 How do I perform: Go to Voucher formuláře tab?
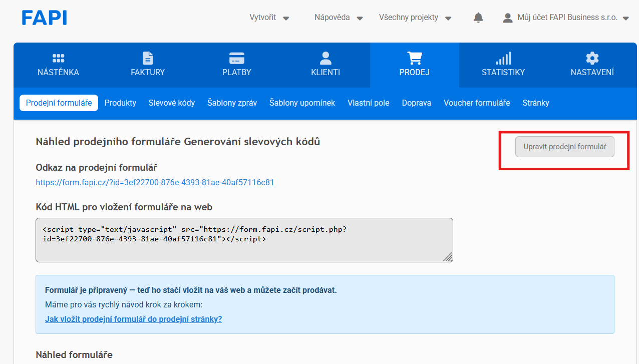477,103
